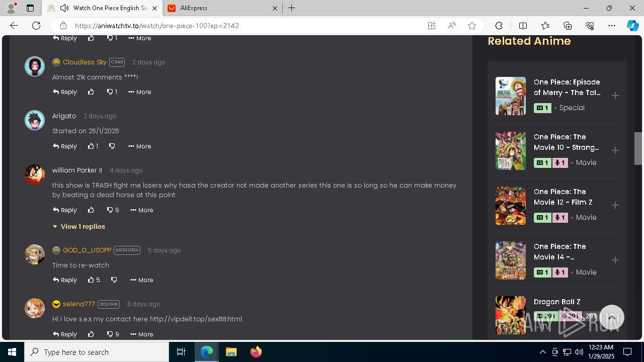Image resolution: width=644 pixels, height=362 pixels.
Task: Open GOD_D_USOPP's profile name link
Action: [x=87, y=250]
